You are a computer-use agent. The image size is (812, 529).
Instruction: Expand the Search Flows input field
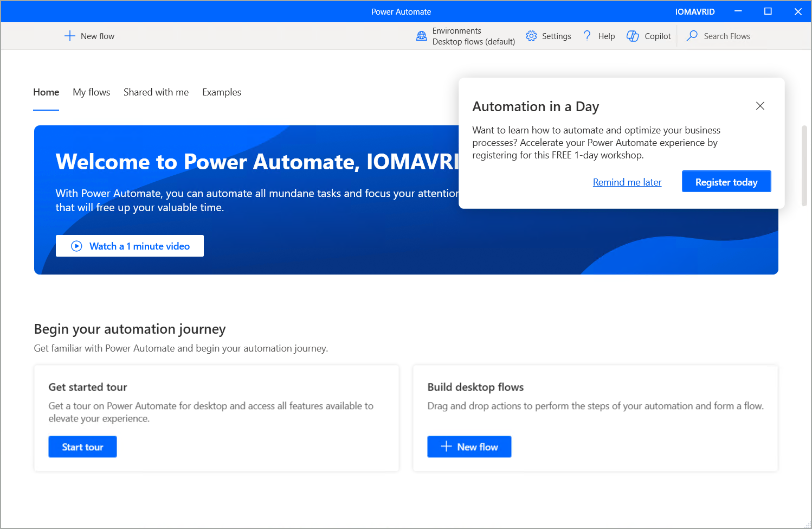pyautogui.click(x=726, y=36)
